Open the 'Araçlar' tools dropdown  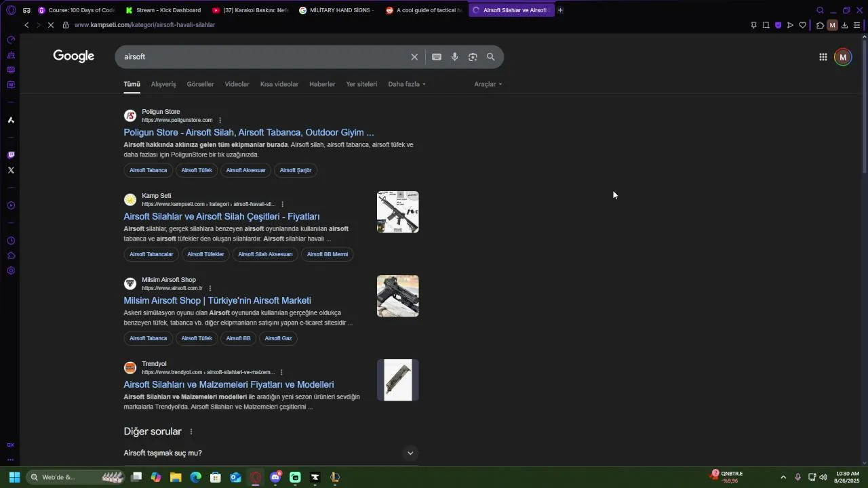(488, 84)
